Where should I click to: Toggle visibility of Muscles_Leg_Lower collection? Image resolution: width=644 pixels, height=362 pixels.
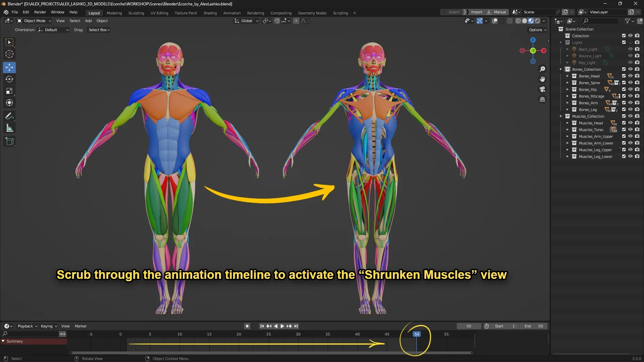(x=630, y=157)
